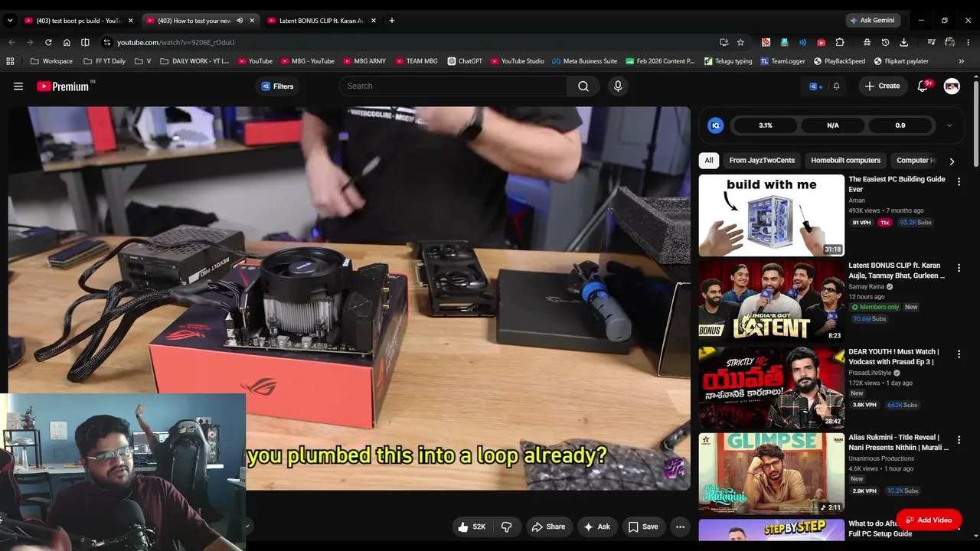Viewport: 980px width, 551px height.
Task: Go to the browser home page
Action: click(x=67, y=42)
